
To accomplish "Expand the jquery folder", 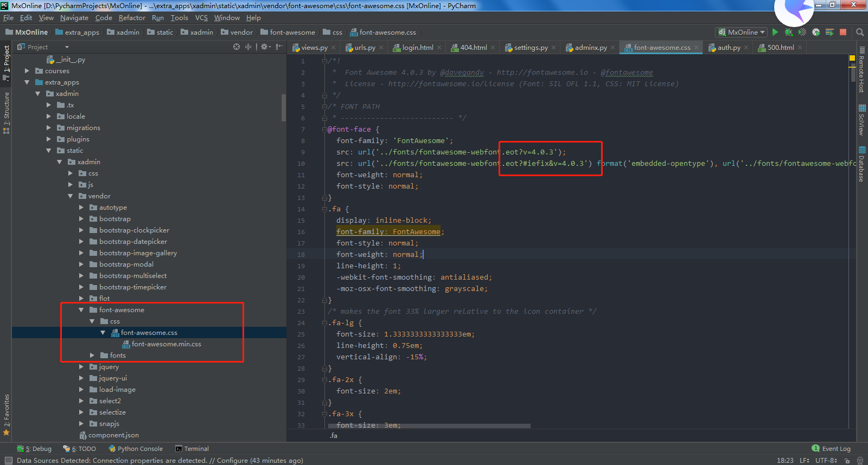I will click(x=81, y=367).
